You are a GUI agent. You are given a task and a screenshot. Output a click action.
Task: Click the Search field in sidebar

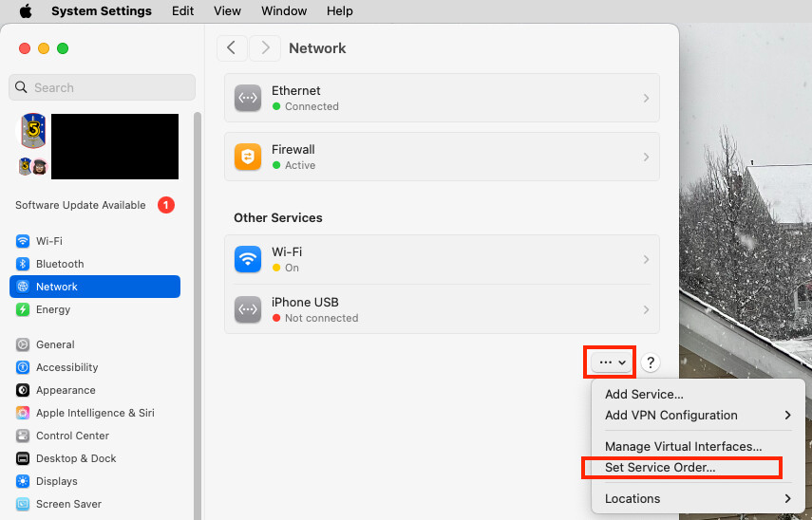[x=102, y=87]
